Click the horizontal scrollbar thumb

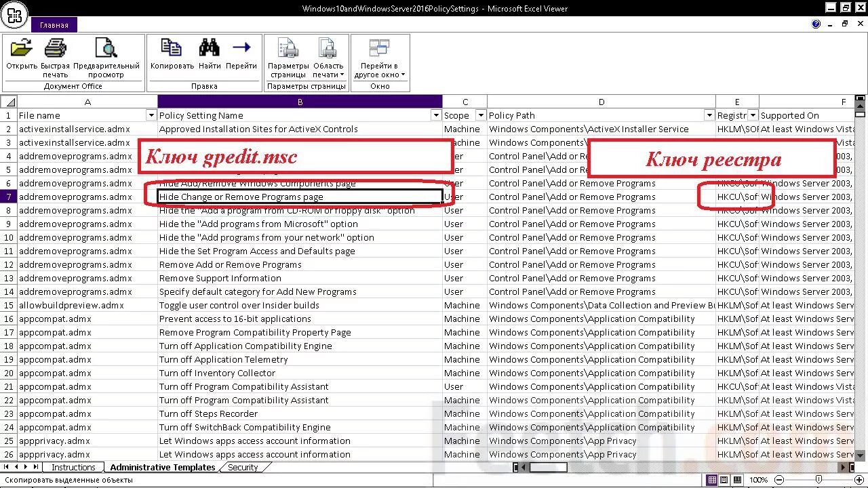pos(548,467)
